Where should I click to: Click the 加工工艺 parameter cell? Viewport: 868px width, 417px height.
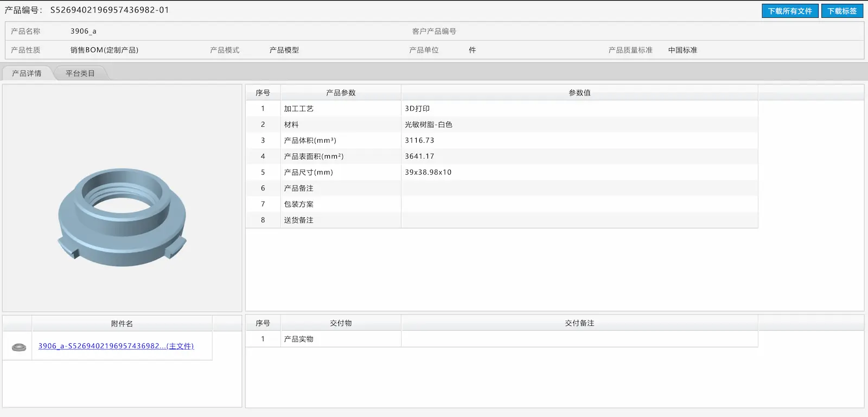(x=341, y=108)
